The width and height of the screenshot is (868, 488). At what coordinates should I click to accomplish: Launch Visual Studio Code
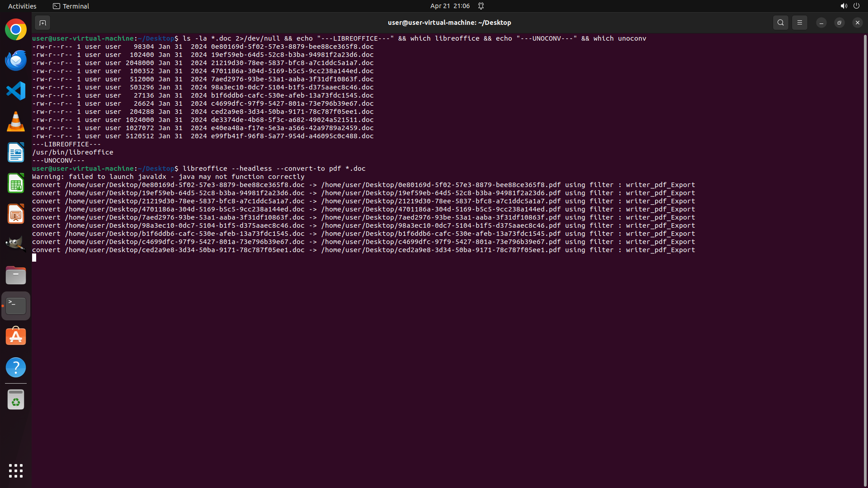16,91
